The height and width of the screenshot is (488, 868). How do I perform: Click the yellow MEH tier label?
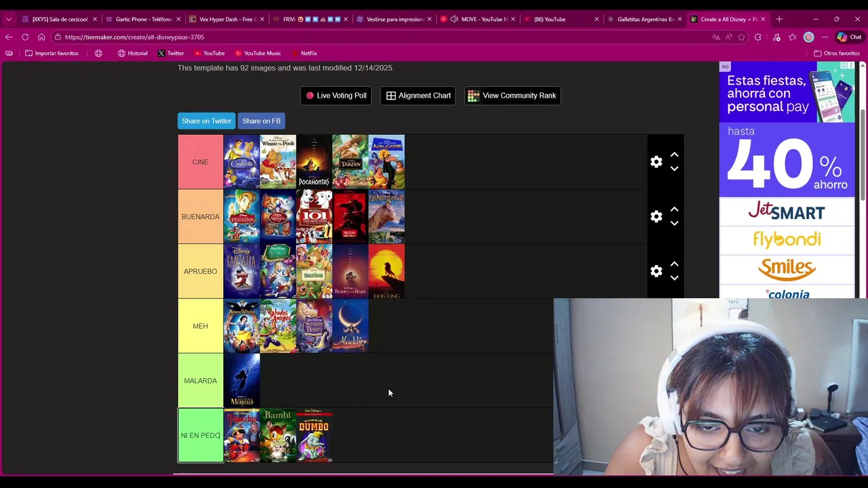(200, 326)
